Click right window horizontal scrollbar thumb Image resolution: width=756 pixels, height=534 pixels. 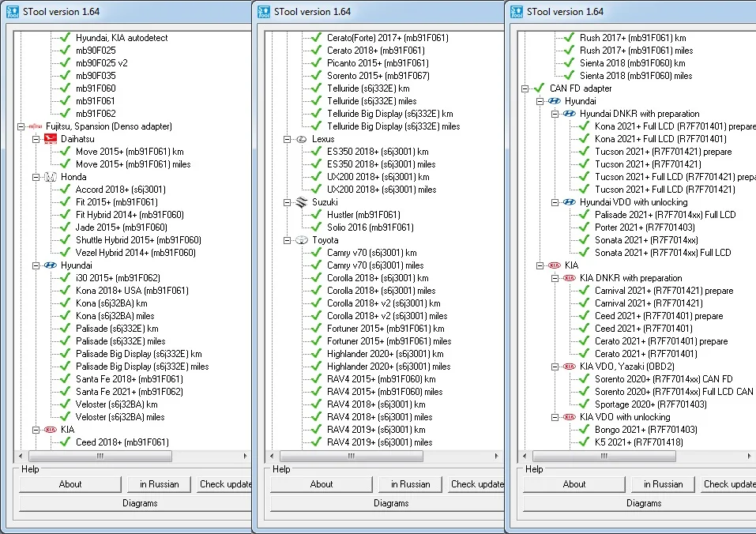point(604,456)
